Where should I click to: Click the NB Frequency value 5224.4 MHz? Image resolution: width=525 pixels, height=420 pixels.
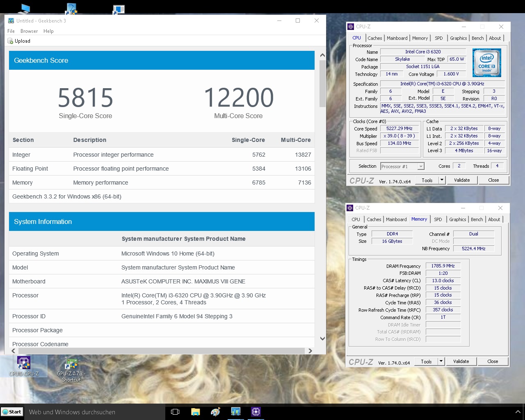point(474,249)
